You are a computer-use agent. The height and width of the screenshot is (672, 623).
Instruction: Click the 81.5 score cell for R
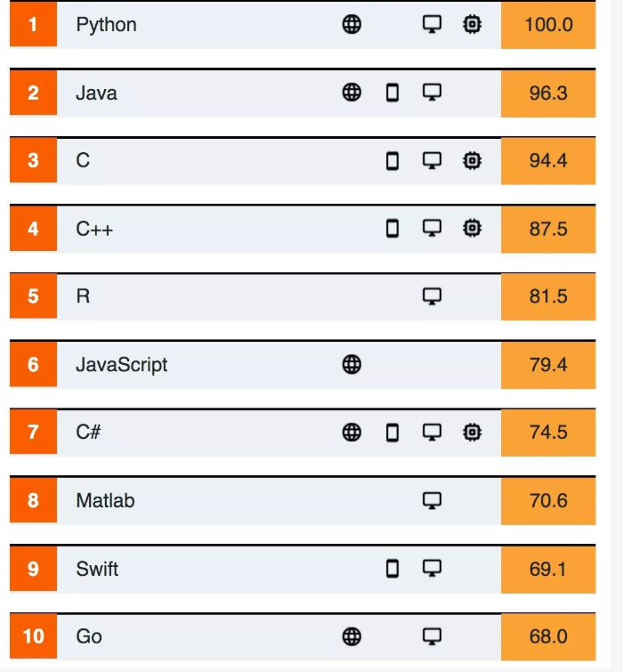click(x=548, y=296)
